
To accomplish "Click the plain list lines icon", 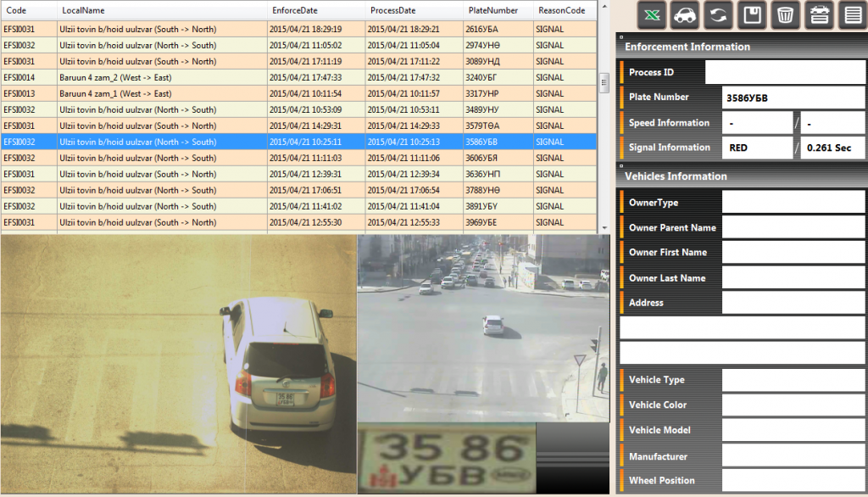I will pos(851,15).
